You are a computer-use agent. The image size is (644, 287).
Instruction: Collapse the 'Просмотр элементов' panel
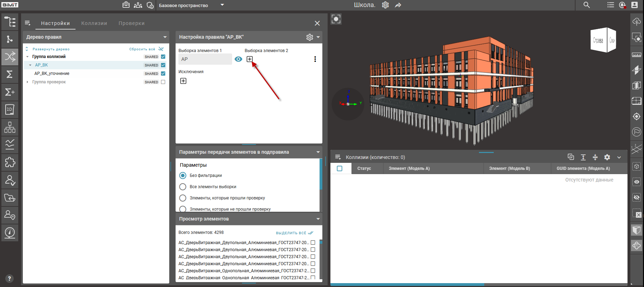click(x=318, y=219)
